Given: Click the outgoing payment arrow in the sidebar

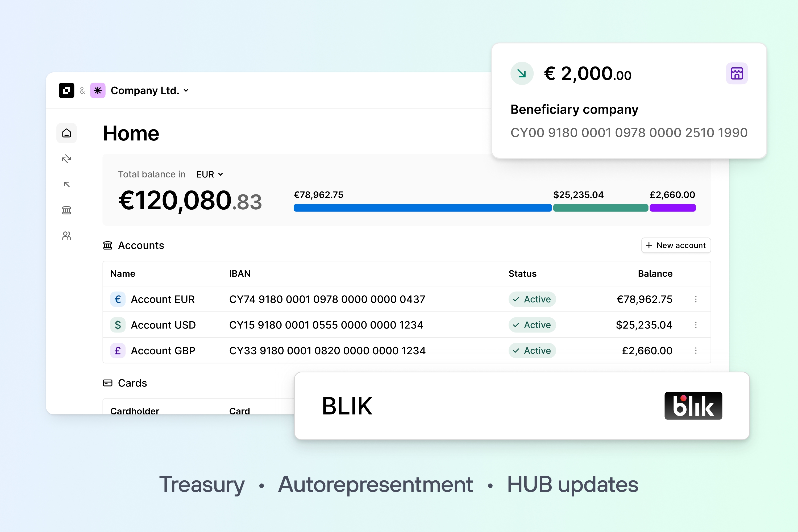Looking at the screenshot, I should point(66,184).
